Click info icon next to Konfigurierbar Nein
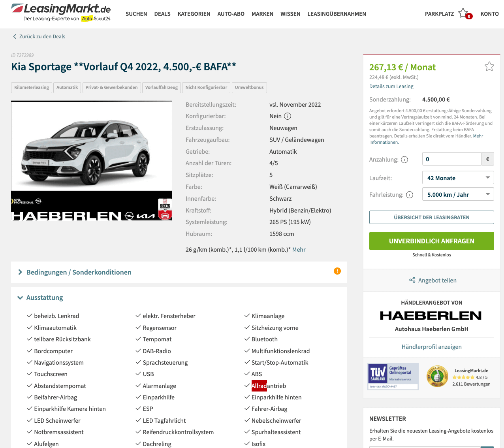The image size is (504, 448). coord(288,116)
